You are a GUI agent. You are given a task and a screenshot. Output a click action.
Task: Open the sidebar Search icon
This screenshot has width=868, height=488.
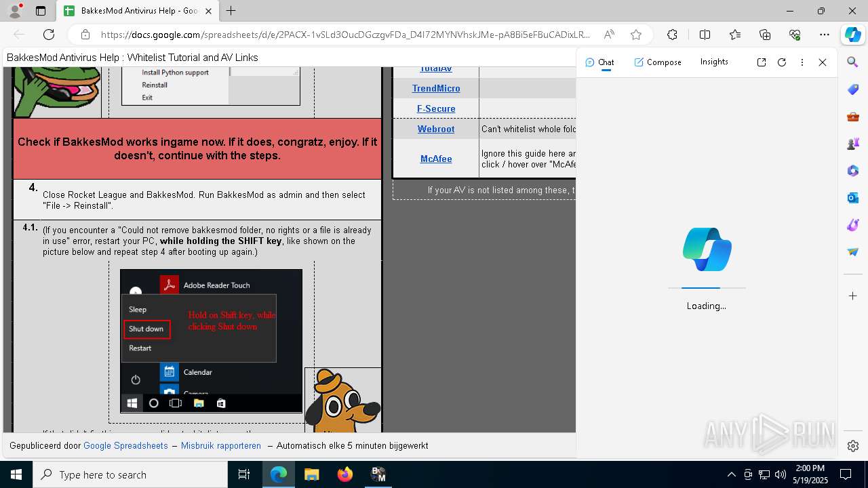click(853, 62)
